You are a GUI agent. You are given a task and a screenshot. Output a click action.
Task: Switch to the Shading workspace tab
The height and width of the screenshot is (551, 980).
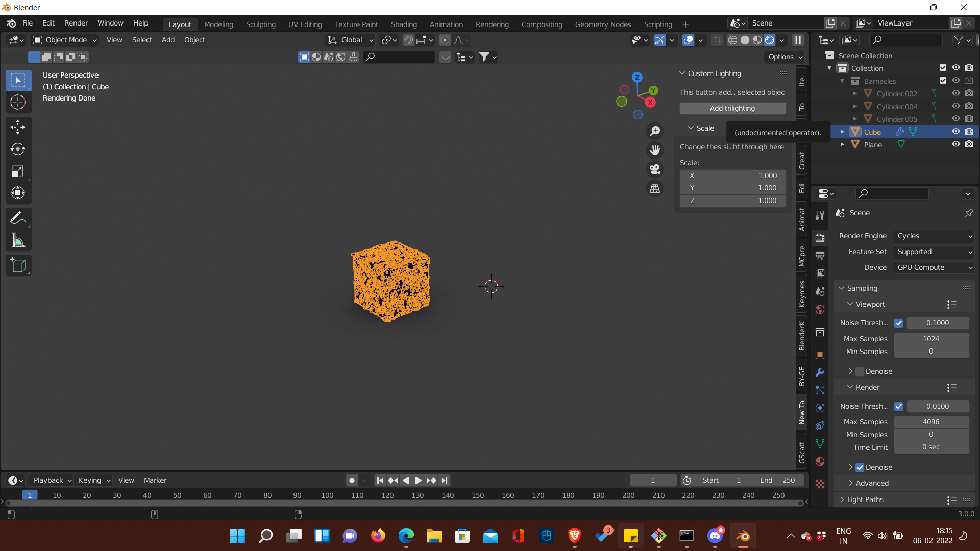point(404,24)
